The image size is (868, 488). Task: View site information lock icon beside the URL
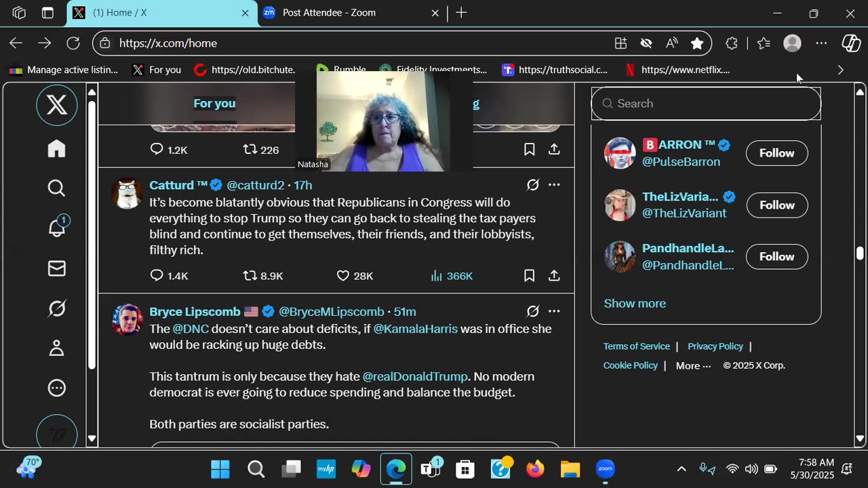click(x=104, y=43)
